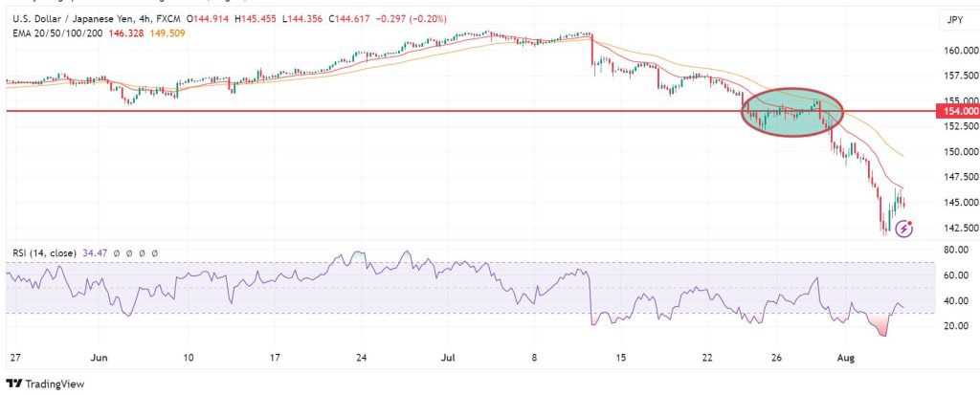Click the Jul date label on time axis
980x395 pixels.
[x=447, y=358]
